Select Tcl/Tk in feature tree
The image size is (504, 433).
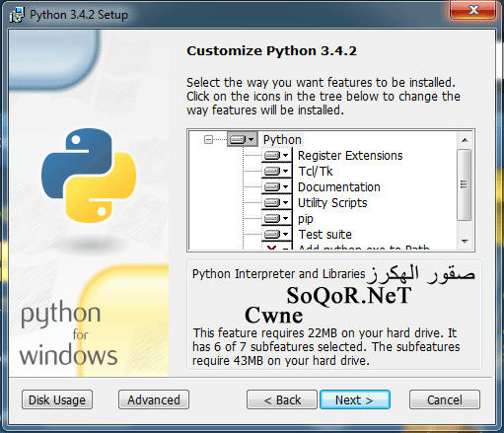point(316,172)
